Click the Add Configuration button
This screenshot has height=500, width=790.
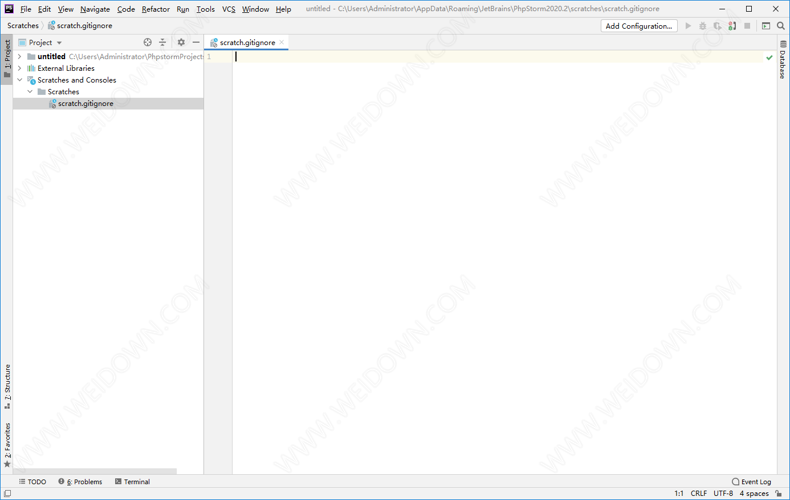click(639, 26)
